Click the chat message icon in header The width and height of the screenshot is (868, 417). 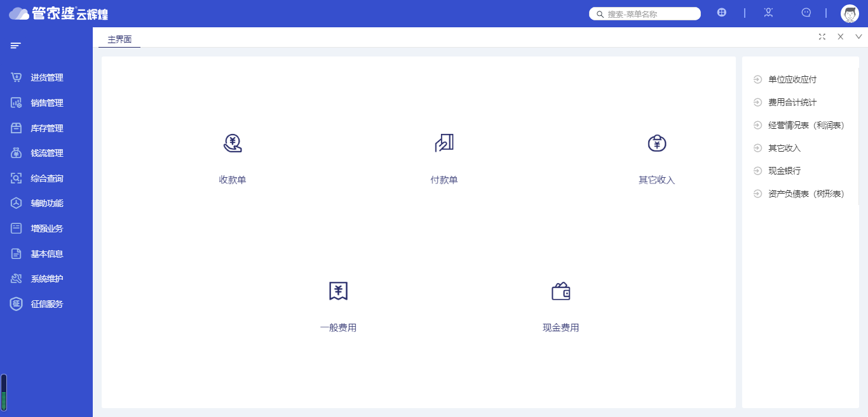[806, 13]
